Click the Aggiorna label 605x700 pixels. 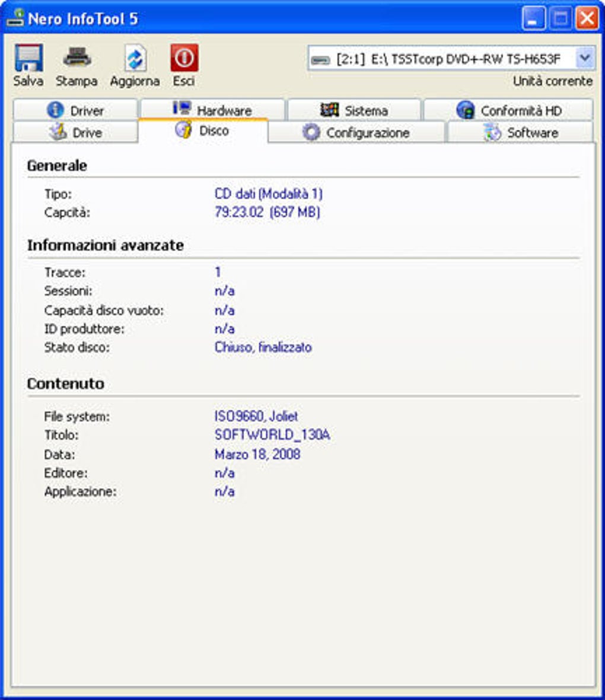[135, 81]
